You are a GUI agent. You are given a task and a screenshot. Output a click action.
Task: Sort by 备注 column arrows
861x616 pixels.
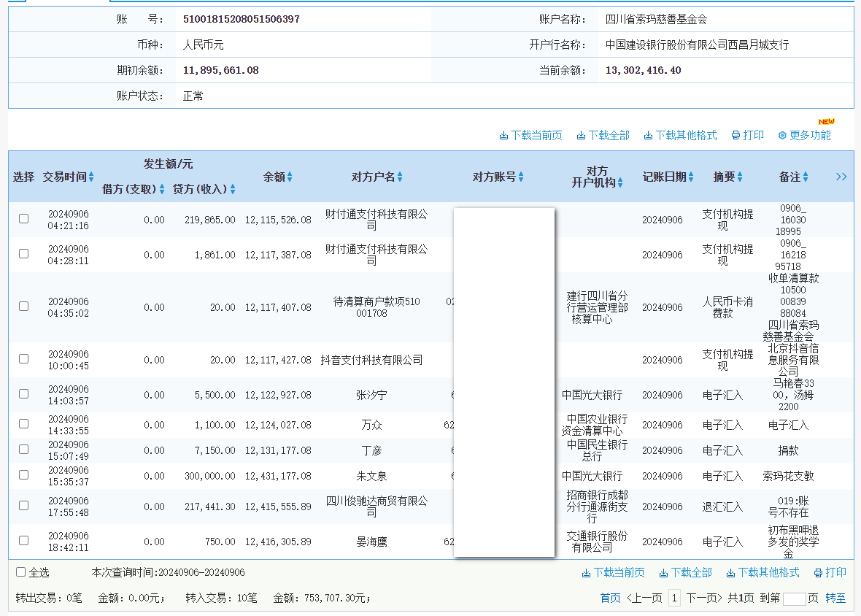pyautogui.click(x=806, y=177)
